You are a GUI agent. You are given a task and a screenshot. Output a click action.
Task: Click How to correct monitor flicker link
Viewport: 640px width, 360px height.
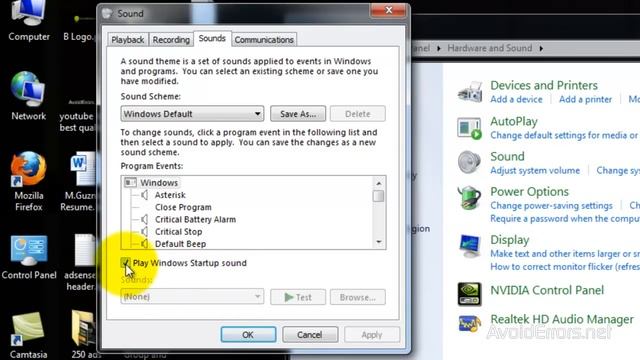click(565, 267)
